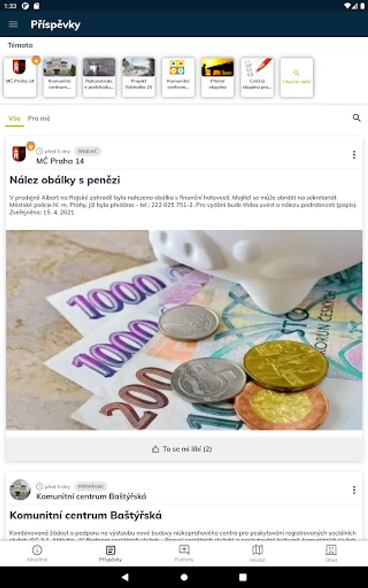Image resolution: width=368 pixels, height=588 pixels.
Task: Switch to the Vše tab
Action: point(14,118)
